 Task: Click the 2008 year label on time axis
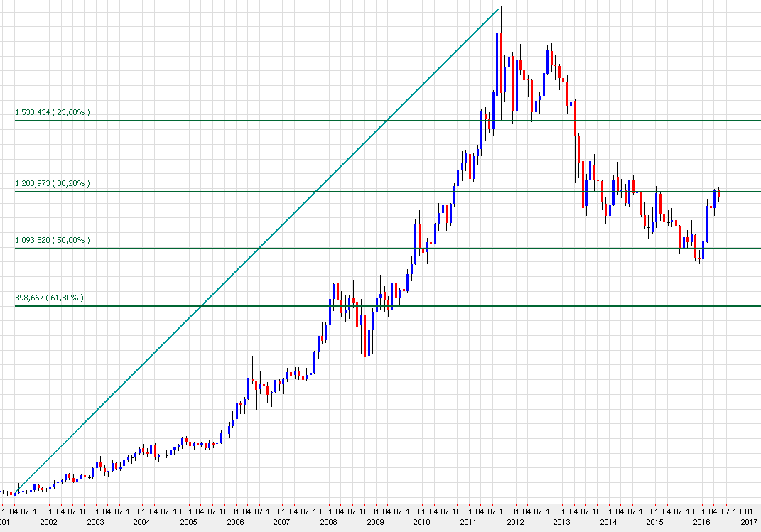click(328, 522)
